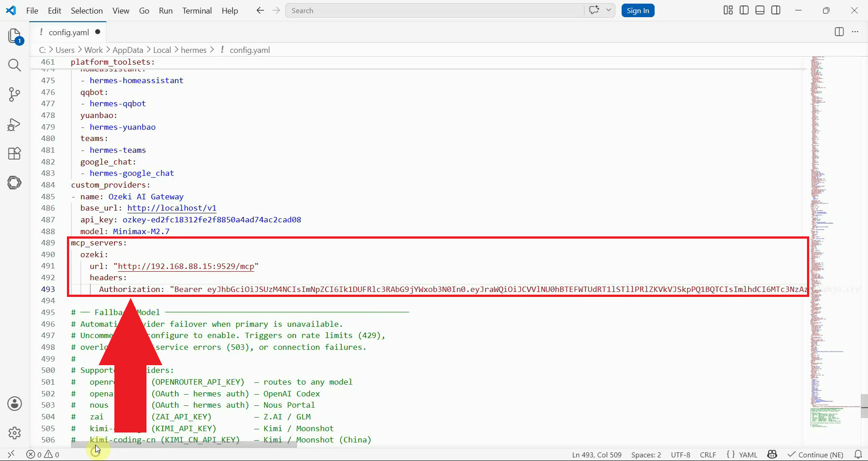Open the Selection menu
The image size is (868, 461).
(87, 10)
